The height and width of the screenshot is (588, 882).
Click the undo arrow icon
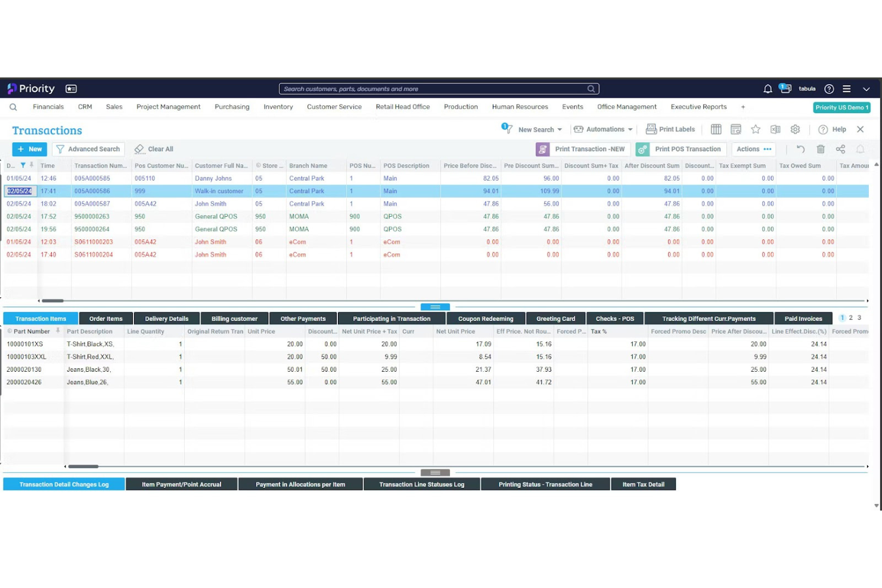(800, 149)
